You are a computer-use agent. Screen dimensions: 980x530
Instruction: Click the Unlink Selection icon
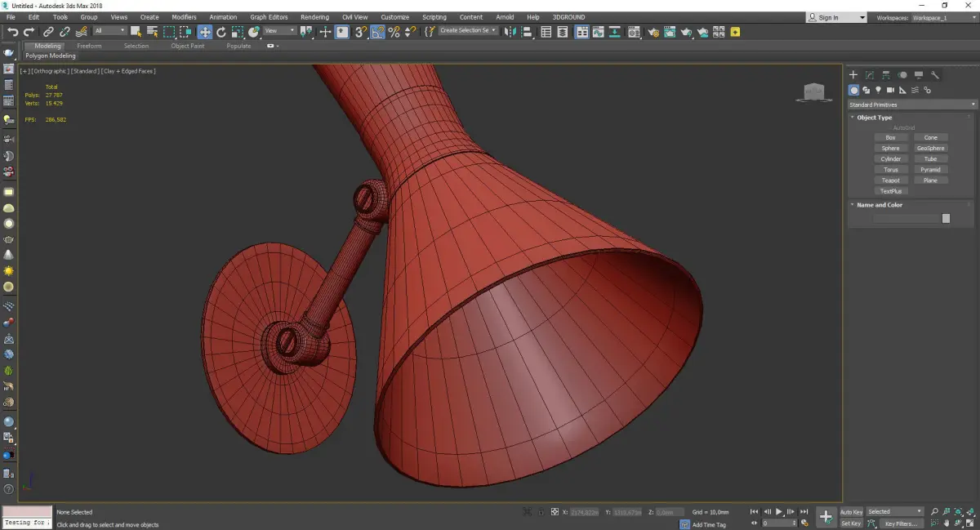click(x=65, y=32)
